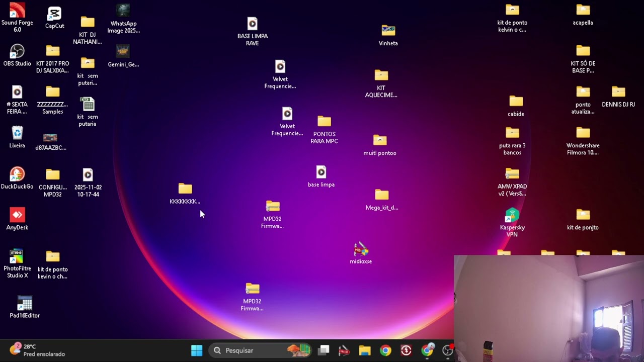Select the PONTOS PARA MPC folder

(325, 130)
